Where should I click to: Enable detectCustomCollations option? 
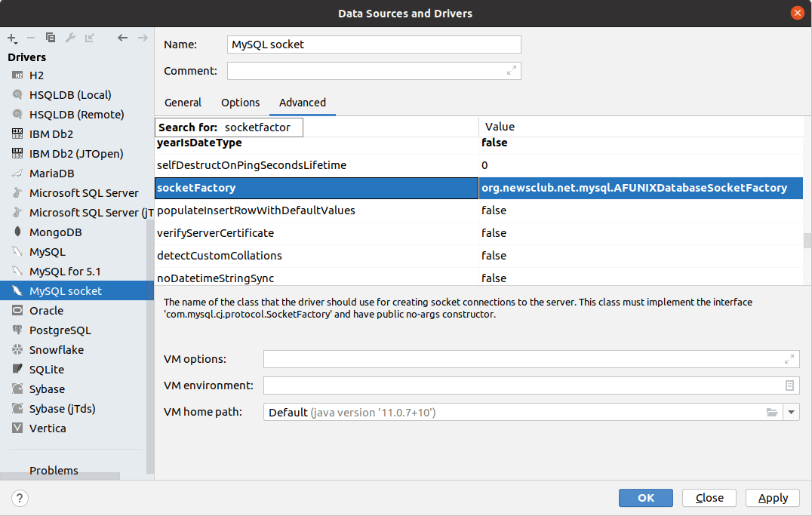click(495, 256)
